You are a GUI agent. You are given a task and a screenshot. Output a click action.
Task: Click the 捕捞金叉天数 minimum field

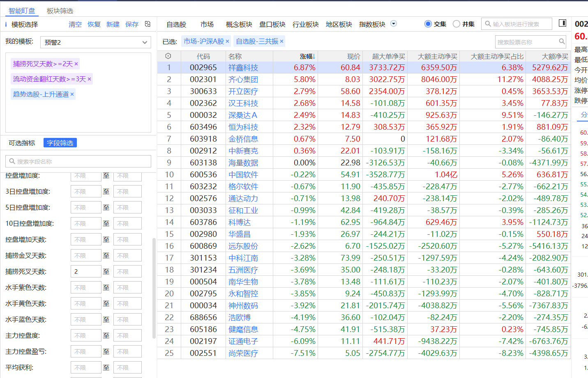click(86, 255)
